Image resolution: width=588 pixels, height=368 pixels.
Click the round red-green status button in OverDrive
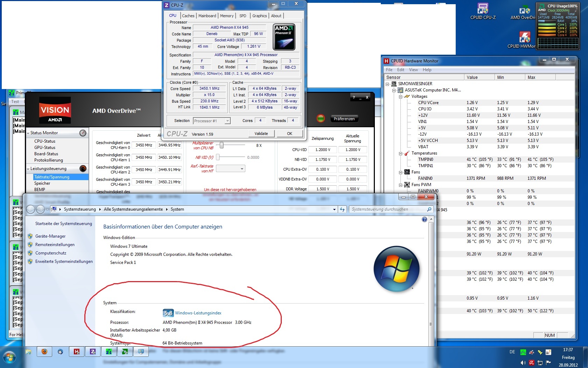[x=321, y=118]
